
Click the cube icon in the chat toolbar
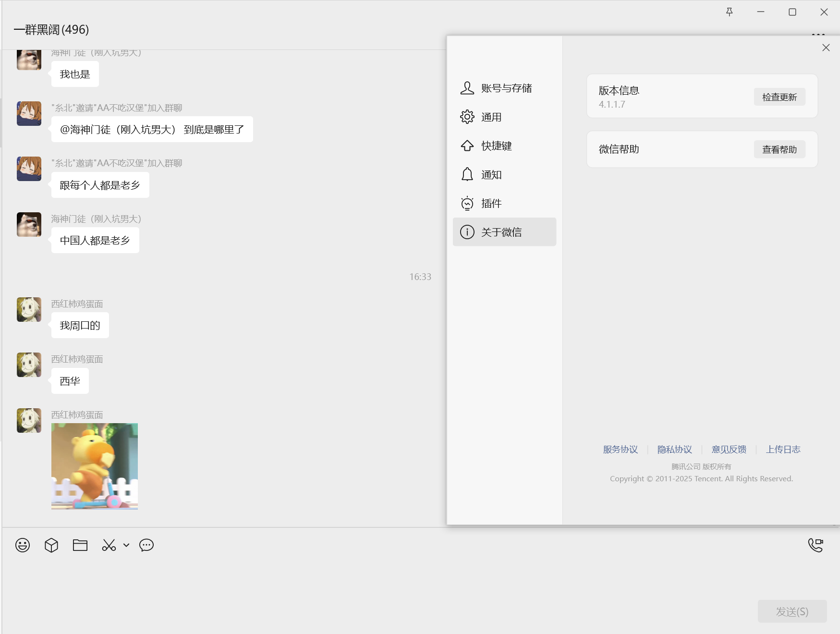51,545
